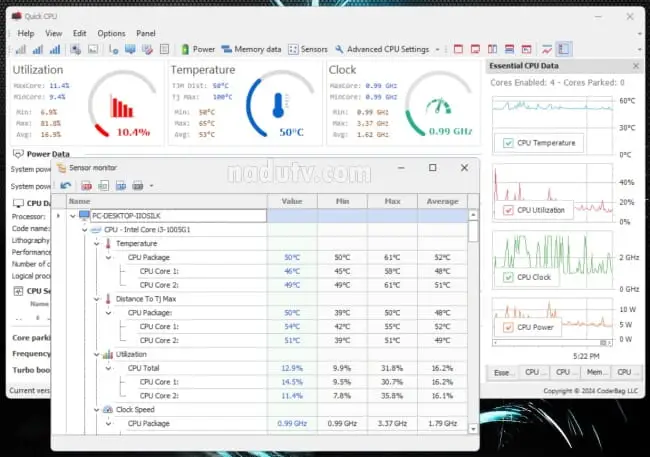Sort by the Name column header
The width and height of the screenshot is (650, 457).
click(x=167, y=201)
